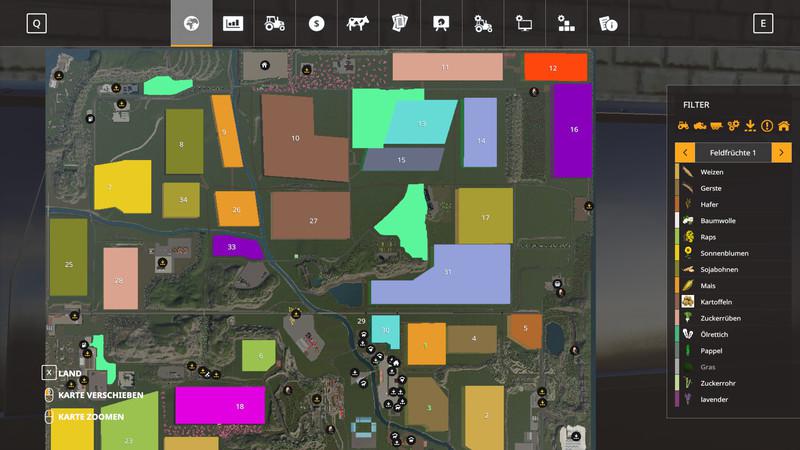Screen dimensions: 800x450
Task: Click the exclamation mark filter icon
Action: pyautogui.click(x=767, y=126)
